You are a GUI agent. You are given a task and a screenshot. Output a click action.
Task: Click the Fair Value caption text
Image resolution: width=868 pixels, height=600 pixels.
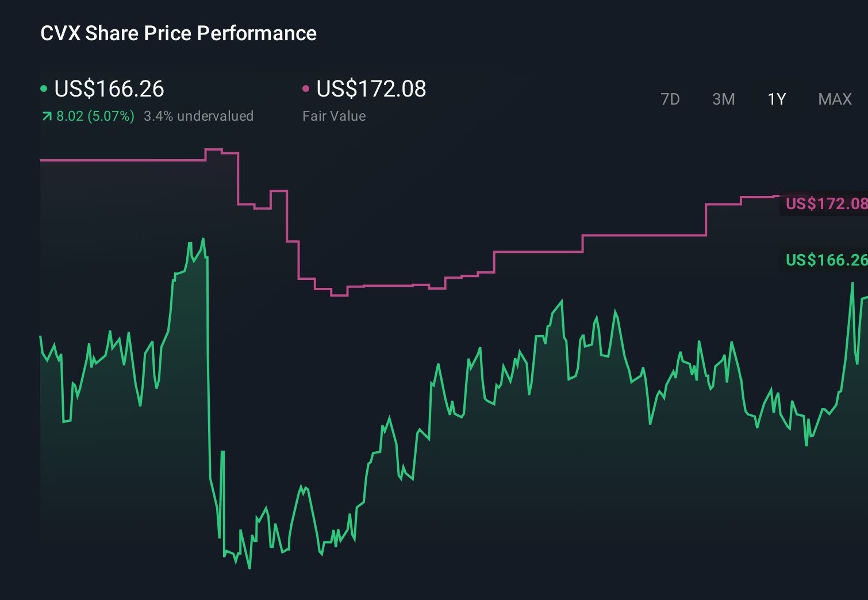[334, 116]
